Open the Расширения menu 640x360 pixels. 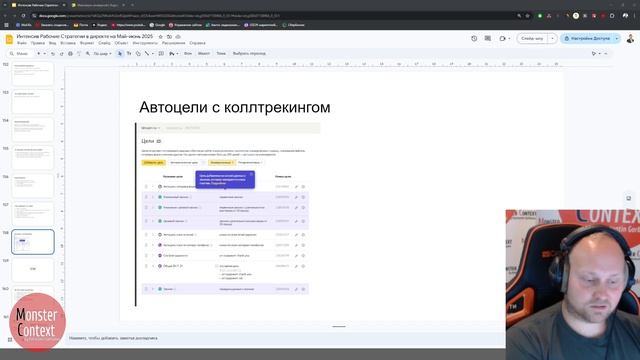pyautogui.click(x=173, y=43)
